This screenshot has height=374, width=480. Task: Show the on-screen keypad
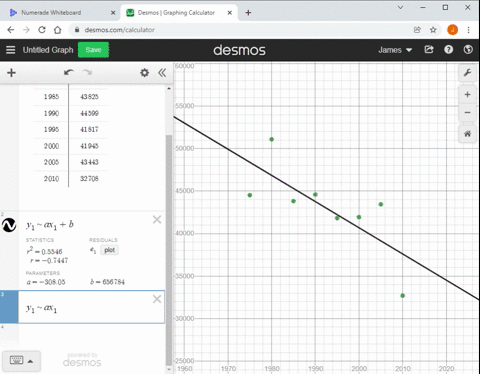(x=21, y=361)
